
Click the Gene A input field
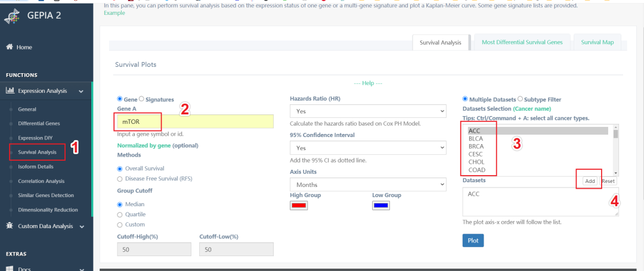tap(195, 122)
